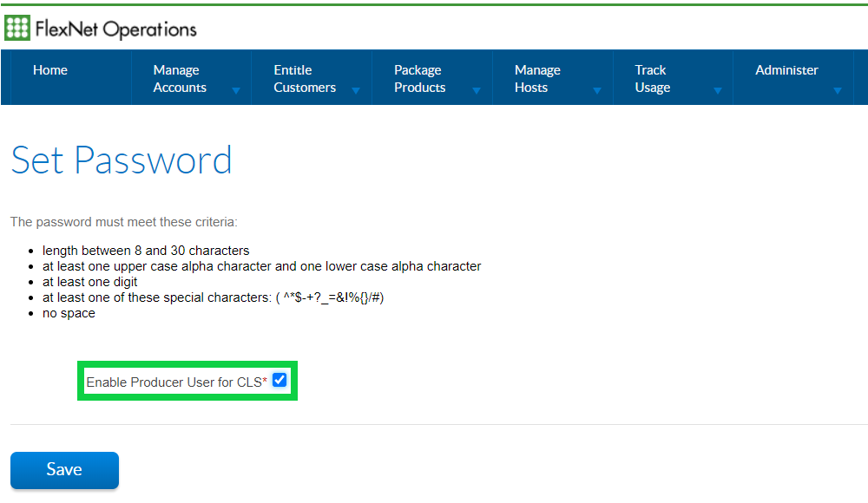The width and height of the screenshot is (868, 503).
Task: Click the Set Password heading
Action: pos(122,160)
